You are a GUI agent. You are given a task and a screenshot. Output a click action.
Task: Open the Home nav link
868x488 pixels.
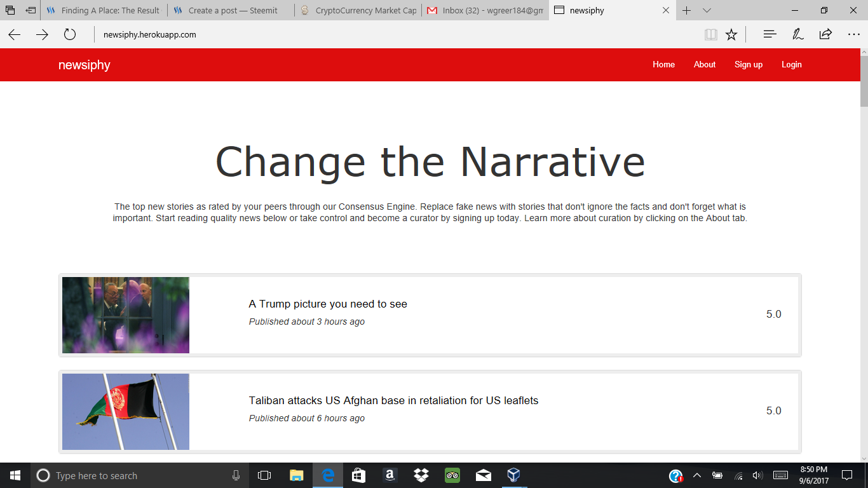pyautogui.click(x=663, y=64)
